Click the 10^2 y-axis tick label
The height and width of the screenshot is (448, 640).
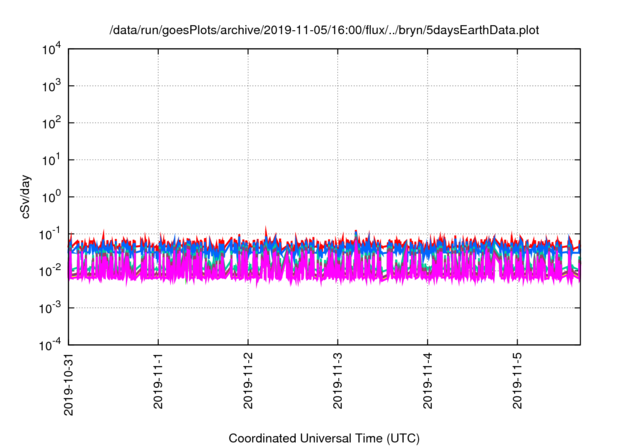pyautogui.click(x=52, y=123)
